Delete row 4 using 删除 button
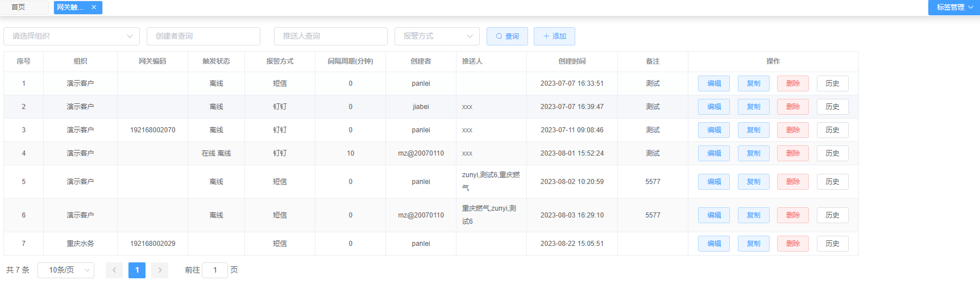 pyautogui.click(x=792, y=153)
